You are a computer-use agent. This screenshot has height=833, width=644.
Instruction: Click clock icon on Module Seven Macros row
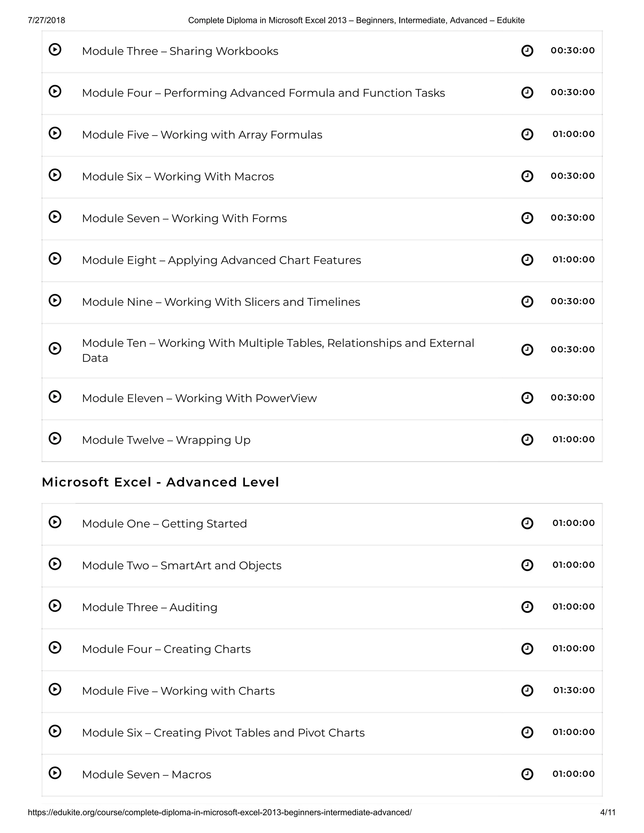coord(527,774)
